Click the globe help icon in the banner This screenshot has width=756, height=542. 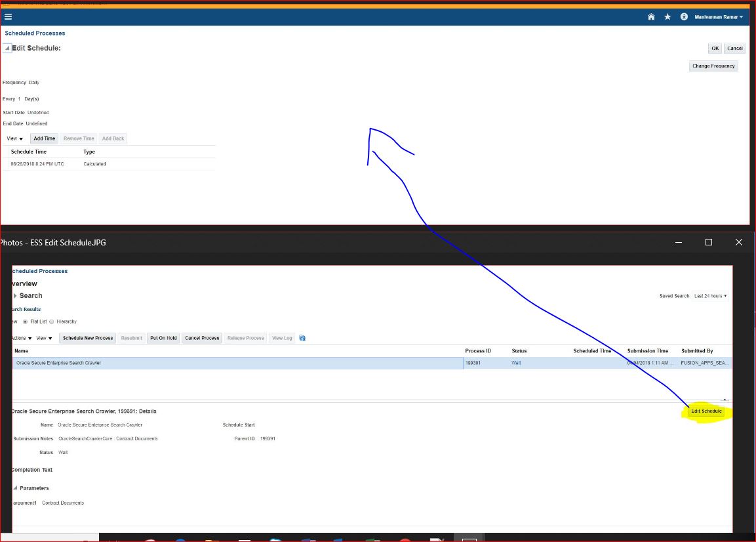coord(683,16)
